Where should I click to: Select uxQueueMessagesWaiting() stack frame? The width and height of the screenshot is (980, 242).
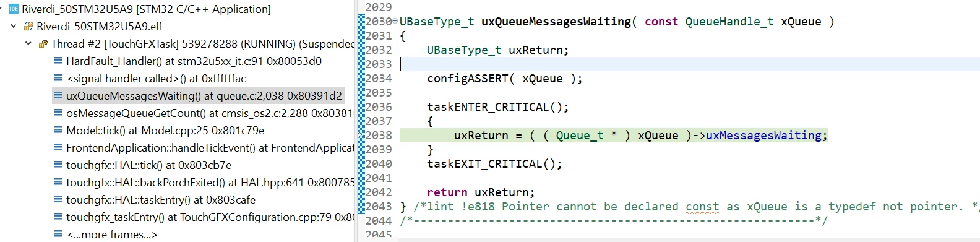pyautogui.click(x=204, y=95)
